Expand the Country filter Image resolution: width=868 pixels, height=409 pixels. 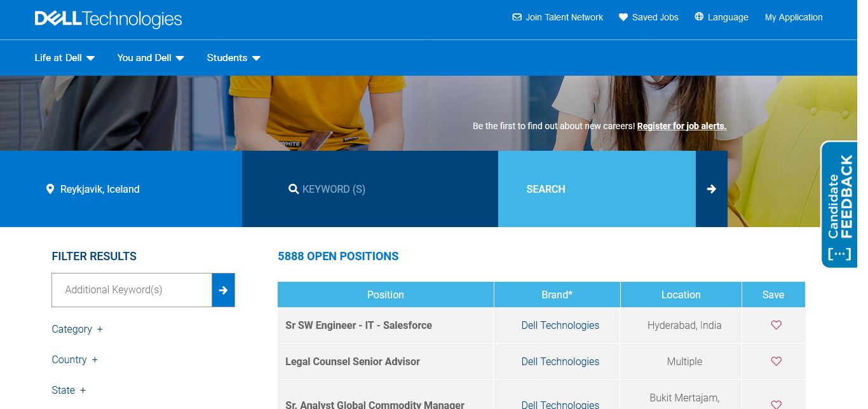pyautogui.click(x=74, y=359)
